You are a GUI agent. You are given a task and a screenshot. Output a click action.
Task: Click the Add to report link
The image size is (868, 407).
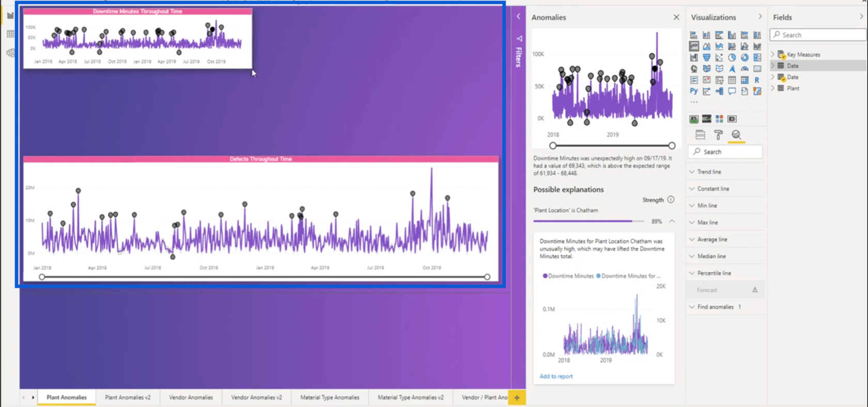(x=556, y=376)
